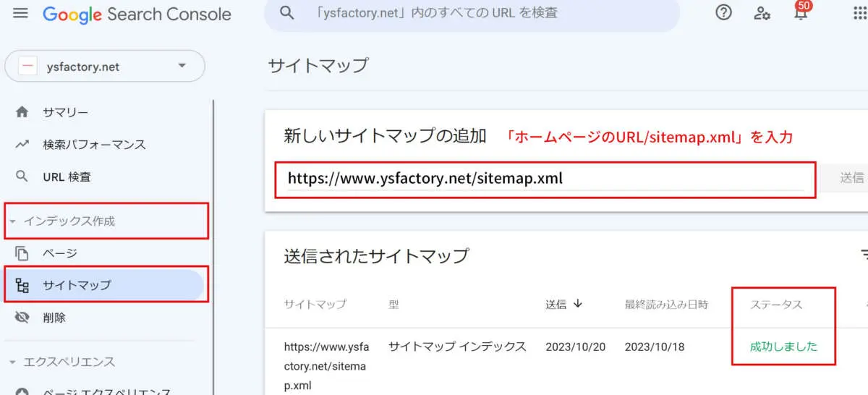
Task: Select サイトマップ in sidebar
Action: coord(104,285)
